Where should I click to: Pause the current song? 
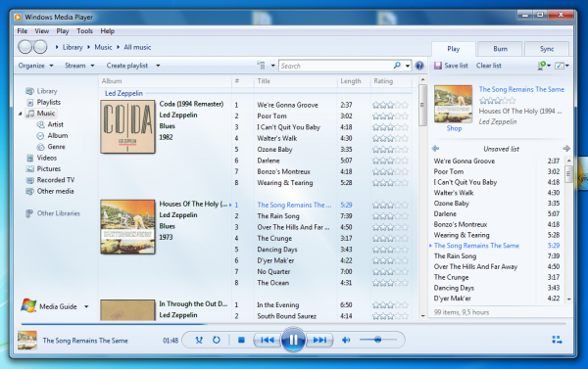point(293,340)
